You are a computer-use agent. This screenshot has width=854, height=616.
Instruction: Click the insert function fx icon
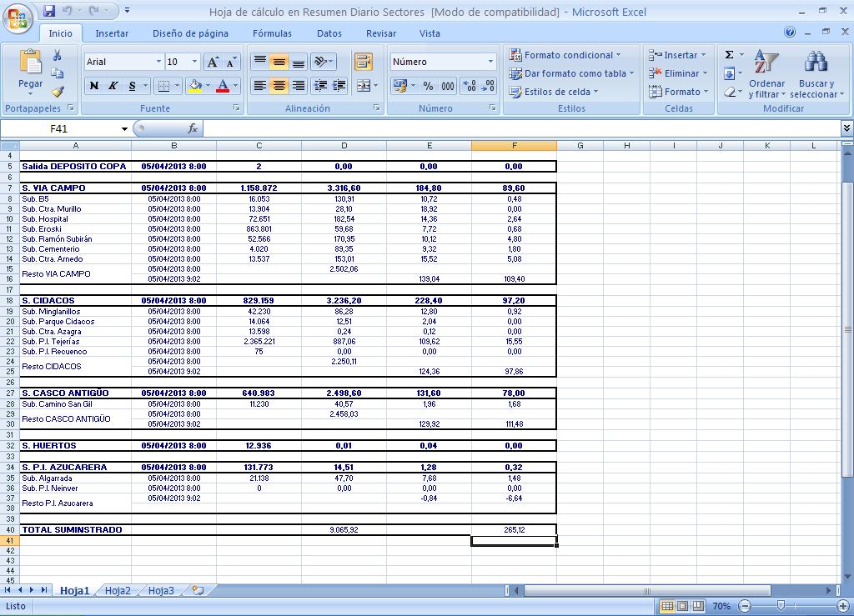(193, 128)
